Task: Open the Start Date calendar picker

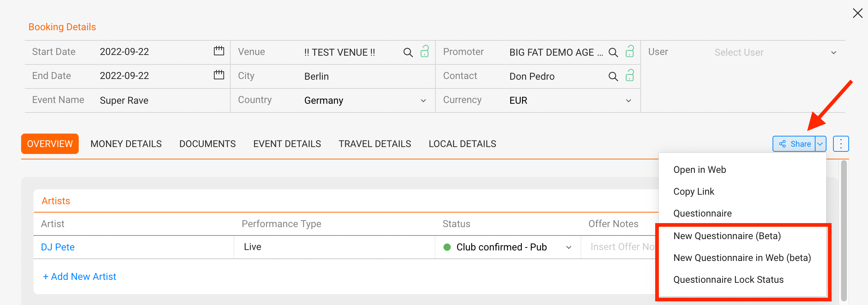Action: coord(219,51)
